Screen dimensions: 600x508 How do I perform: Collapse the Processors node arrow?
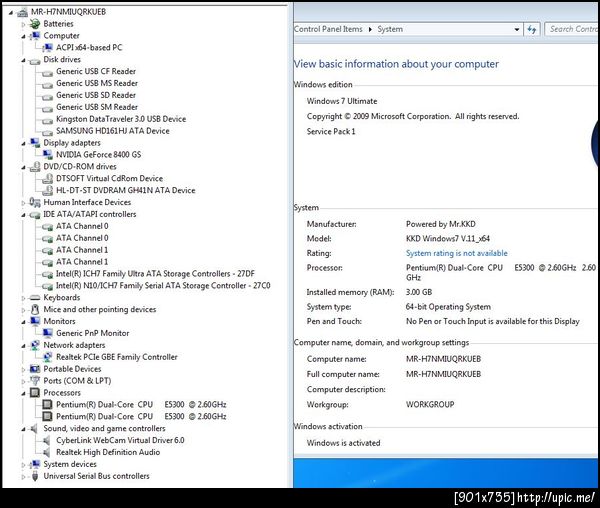[23, 394]
